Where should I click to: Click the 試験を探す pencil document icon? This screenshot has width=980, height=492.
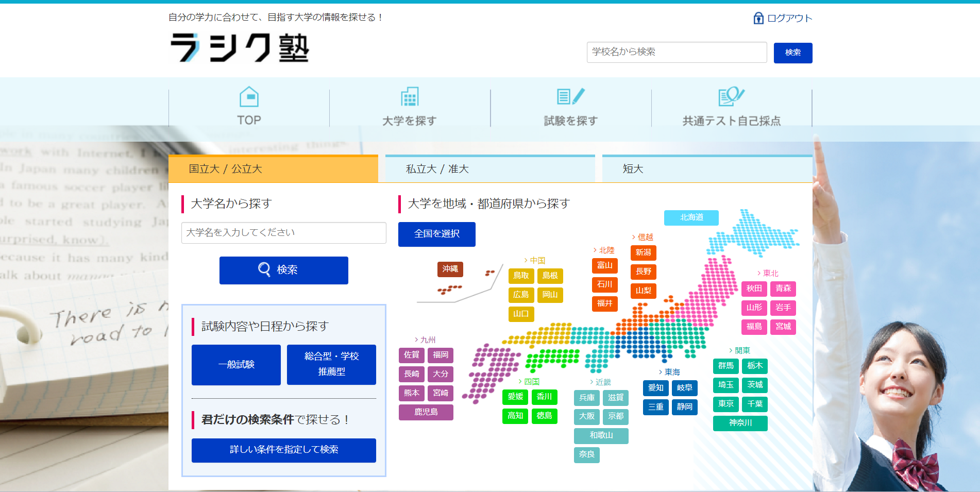(x=570, y=97)
